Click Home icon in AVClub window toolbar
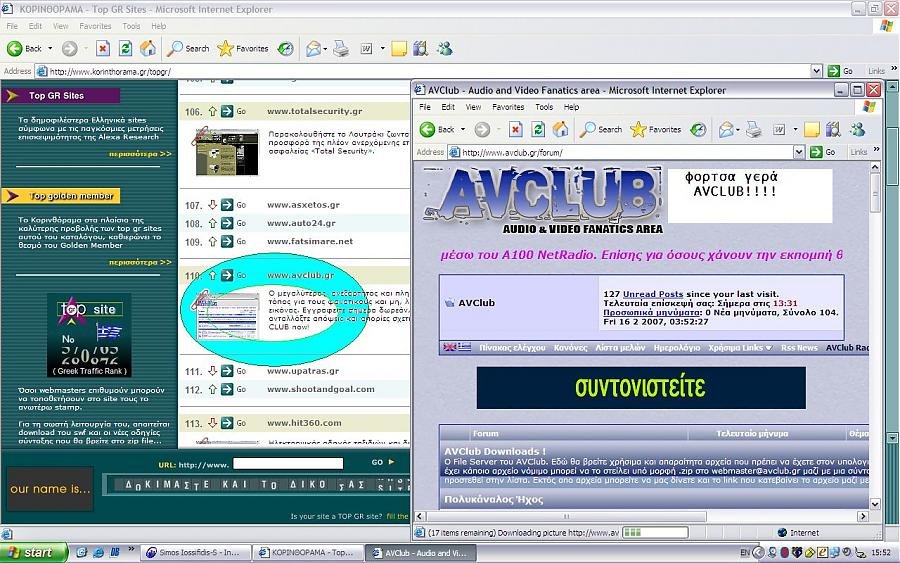Image resolution: width=900 pixels, height=563 pixels. 560,130
